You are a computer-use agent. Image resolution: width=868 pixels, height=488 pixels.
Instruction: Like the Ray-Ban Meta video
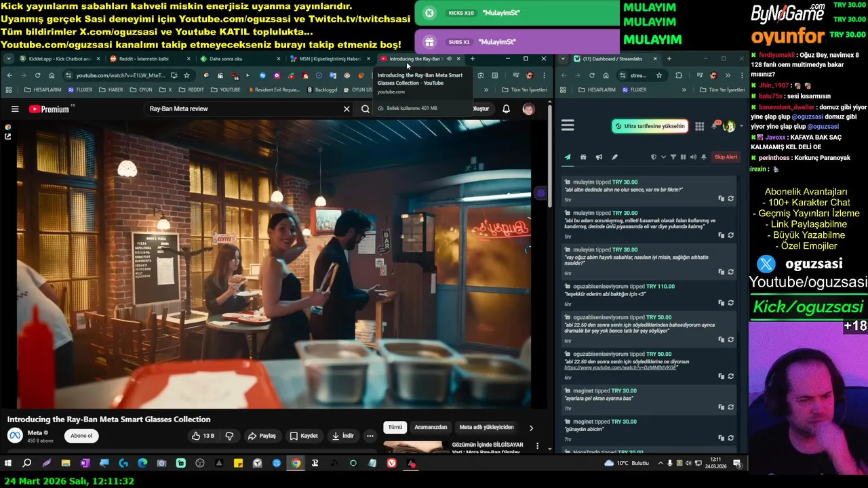pos(203,436)
